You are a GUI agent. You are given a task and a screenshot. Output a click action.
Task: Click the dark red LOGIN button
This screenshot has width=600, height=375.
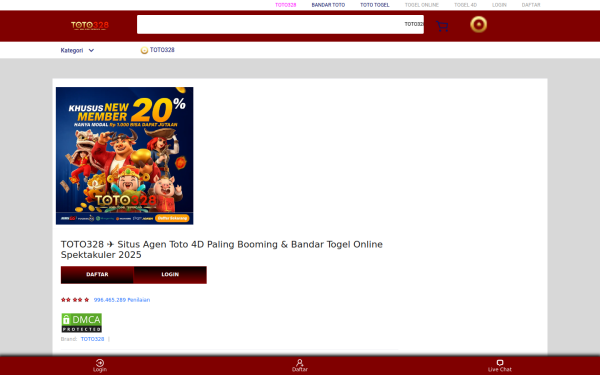pos(170,275)
